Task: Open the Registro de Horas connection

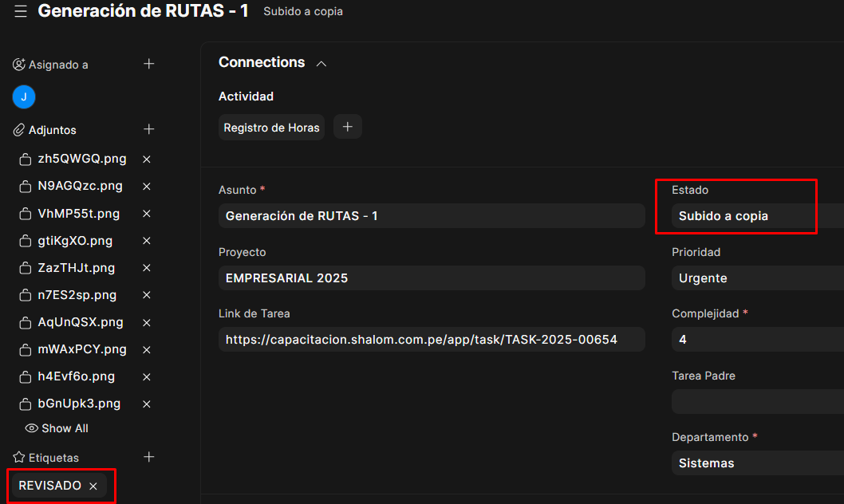Action: click(271, 128)
